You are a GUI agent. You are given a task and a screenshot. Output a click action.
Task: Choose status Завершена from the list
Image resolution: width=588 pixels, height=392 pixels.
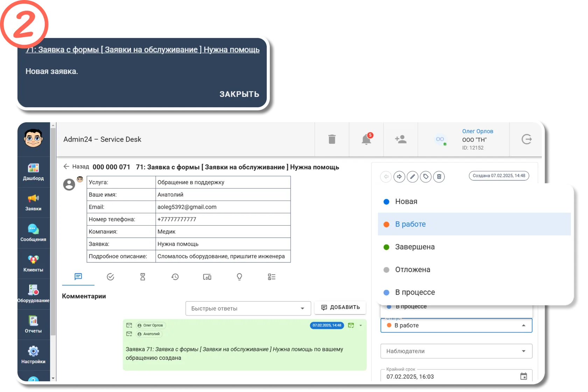[474, 247]
